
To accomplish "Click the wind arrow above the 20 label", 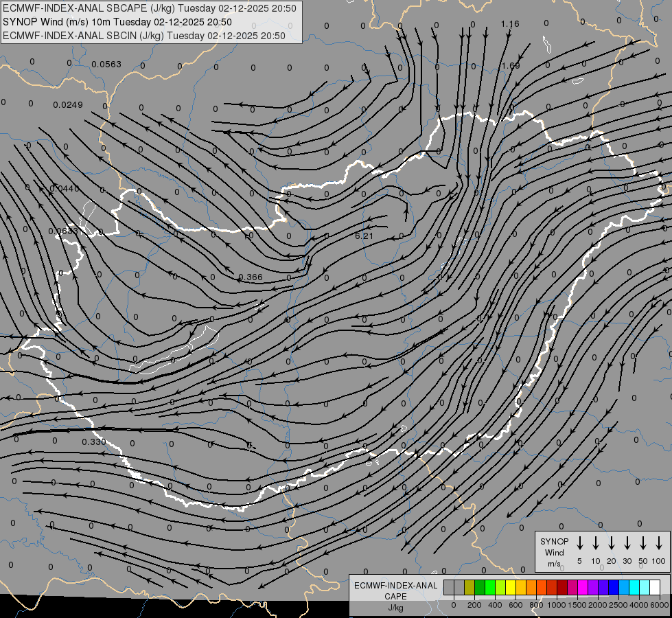I will pos(611,542).
